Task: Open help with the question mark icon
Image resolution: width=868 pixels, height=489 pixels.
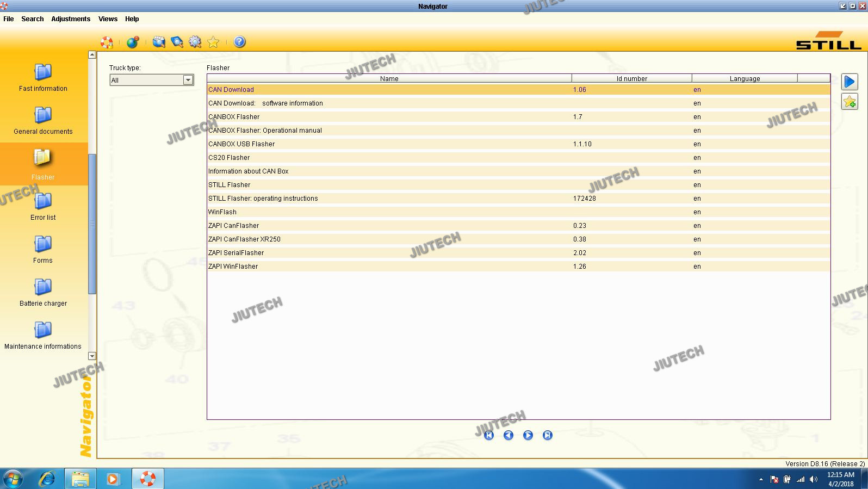Action: (x=239, y=42)
